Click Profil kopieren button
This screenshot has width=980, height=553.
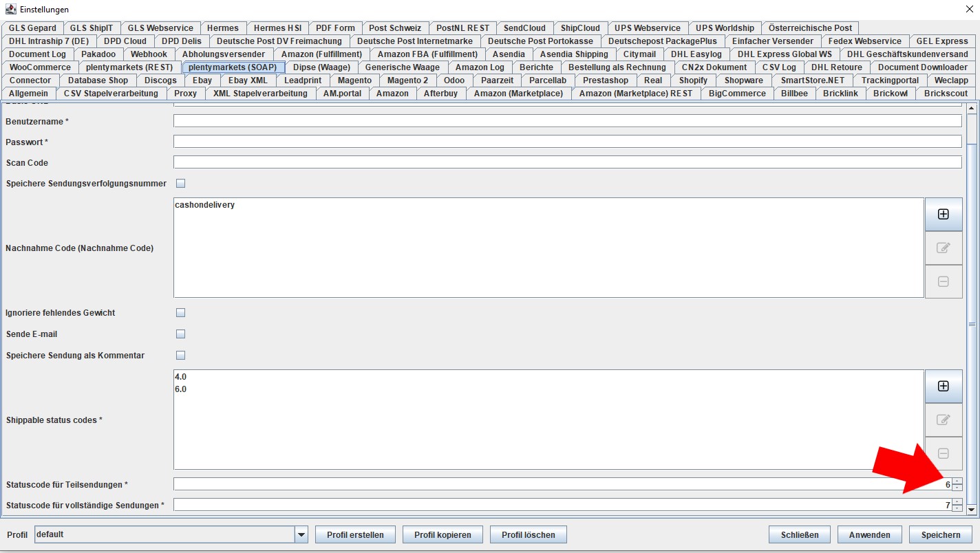coord(443,534)
